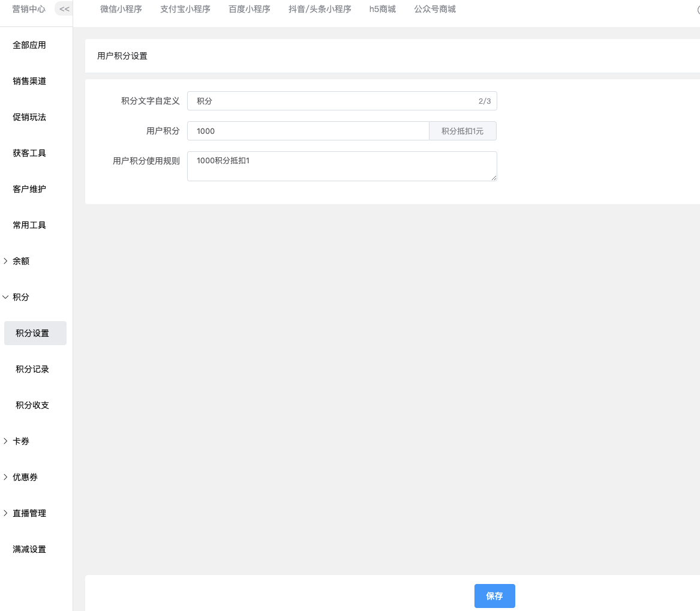Open 全部应用 in sidebar
The height and width of the screenshot is (611, 700).
coord(29,45)
